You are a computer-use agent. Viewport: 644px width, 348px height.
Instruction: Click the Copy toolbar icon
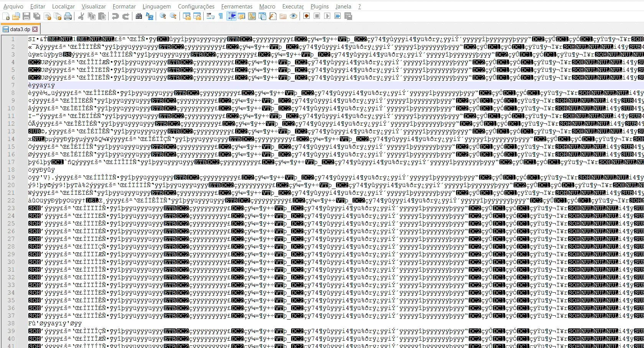coord(92,16)
